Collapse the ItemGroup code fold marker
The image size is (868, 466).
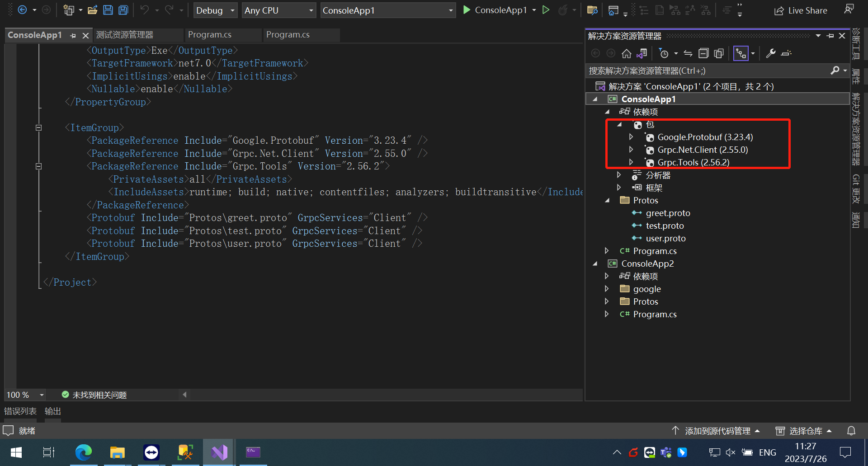pyautogui.click(x=38, y=127)
